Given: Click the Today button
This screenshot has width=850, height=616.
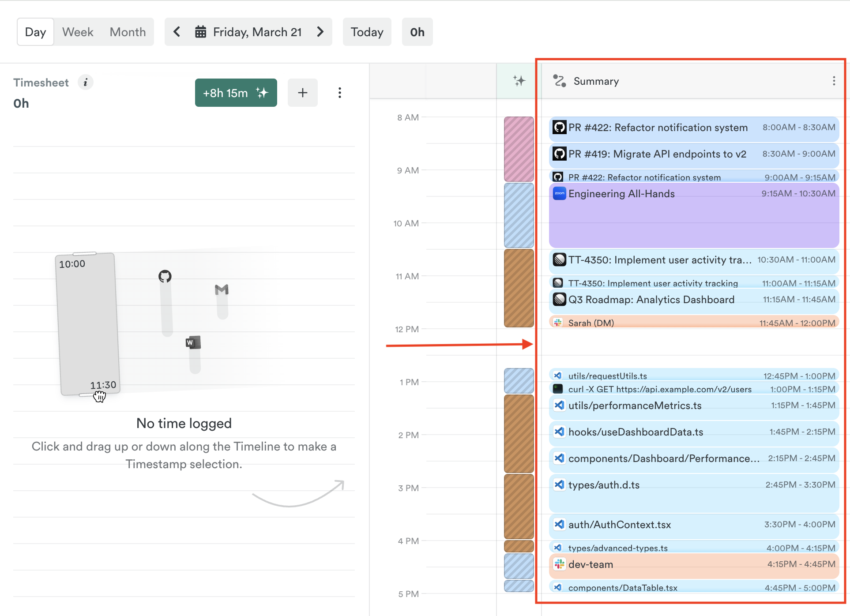Looking at the screenshot, I should [367, 32].
